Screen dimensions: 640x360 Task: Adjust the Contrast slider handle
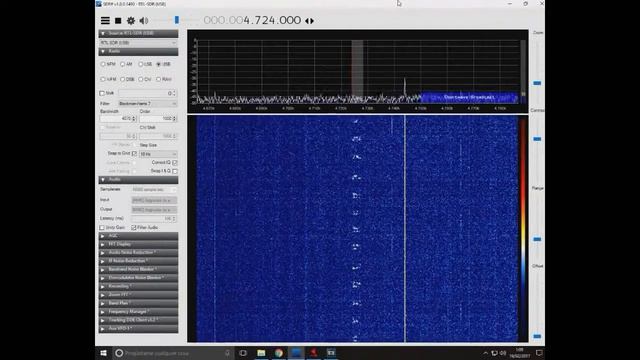pos(537,139)
